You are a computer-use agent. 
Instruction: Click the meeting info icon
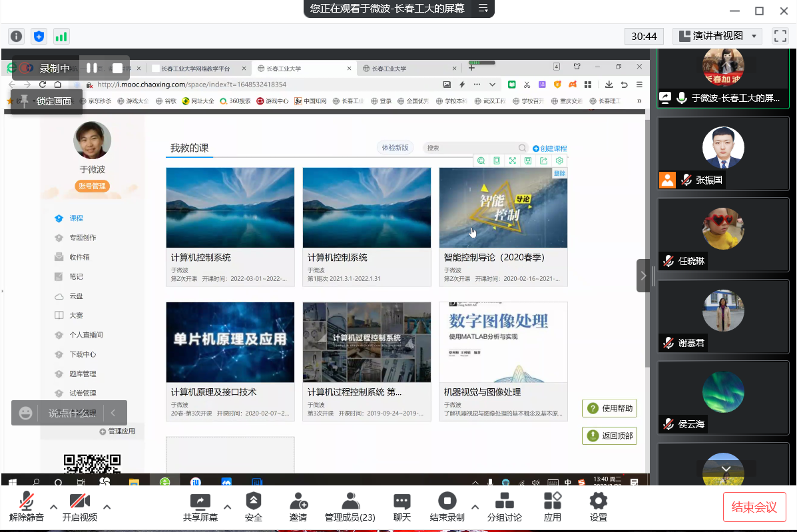17,37
